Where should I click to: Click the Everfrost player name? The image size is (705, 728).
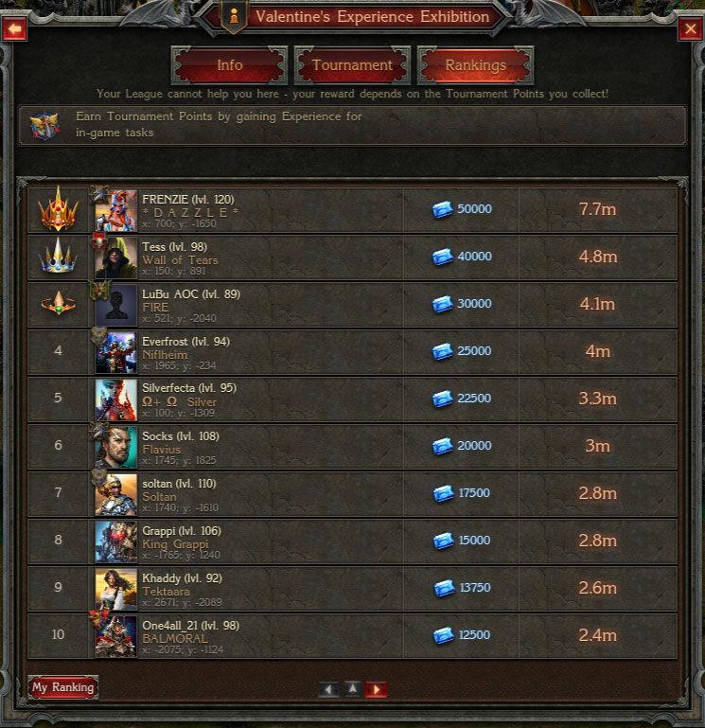(x=165, y=342)
